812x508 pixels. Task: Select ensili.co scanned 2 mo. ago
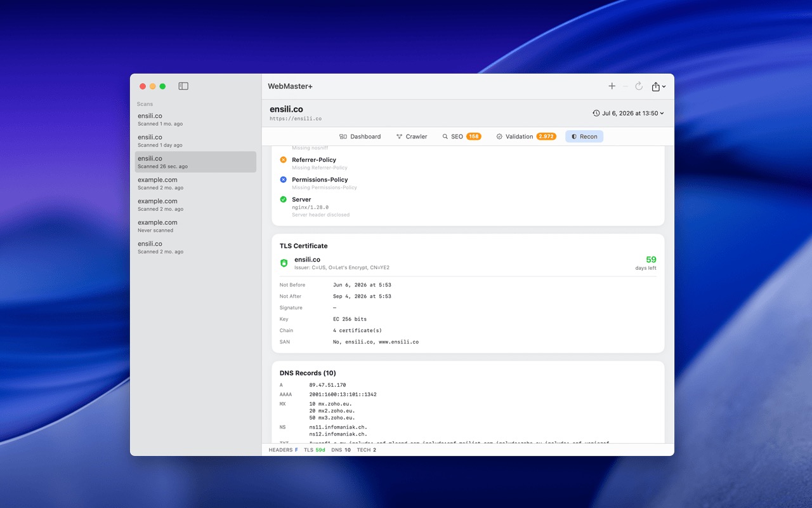tap(195, 247)
